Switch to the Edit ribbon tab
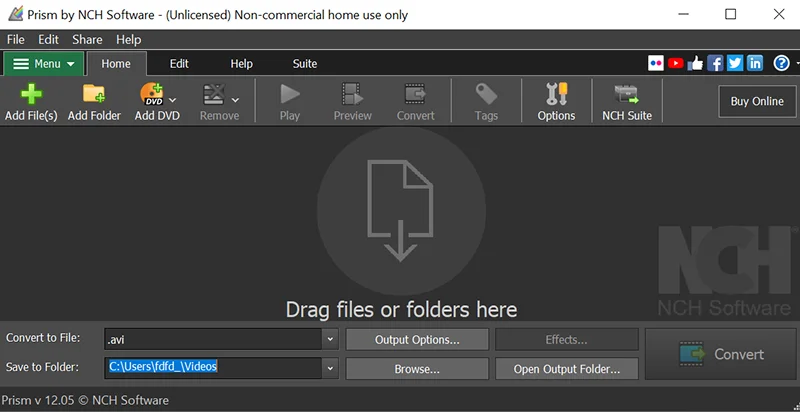Image resolution: width=800 pixels, height=412 pixels. [179, 64]
